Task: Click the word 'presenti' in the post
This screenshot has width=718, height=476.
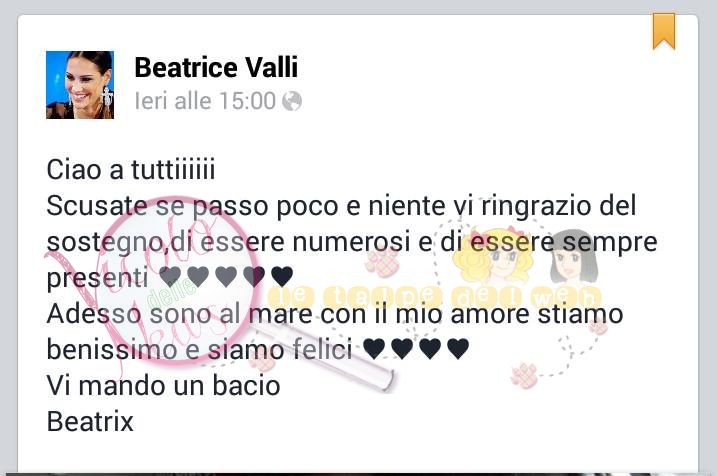Action: (x=97, y=278)
